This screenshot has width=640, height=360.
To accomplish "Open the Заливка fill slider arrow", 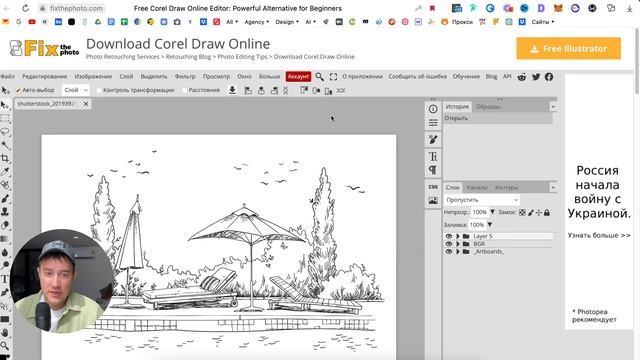I will [489, 224].
